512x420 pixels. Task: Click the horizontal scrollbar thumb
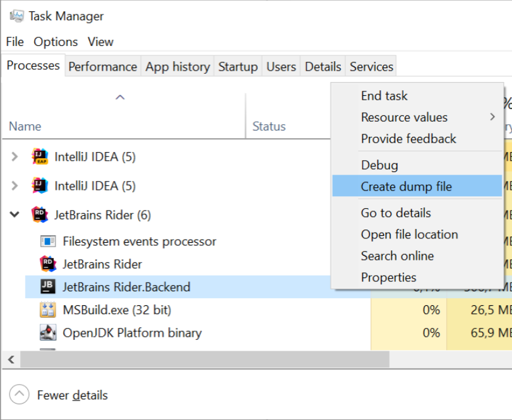click(205, 359)
